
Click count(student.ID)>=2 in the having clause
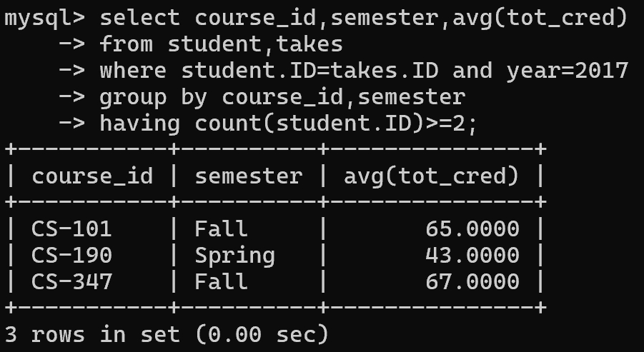pos(330,123)
